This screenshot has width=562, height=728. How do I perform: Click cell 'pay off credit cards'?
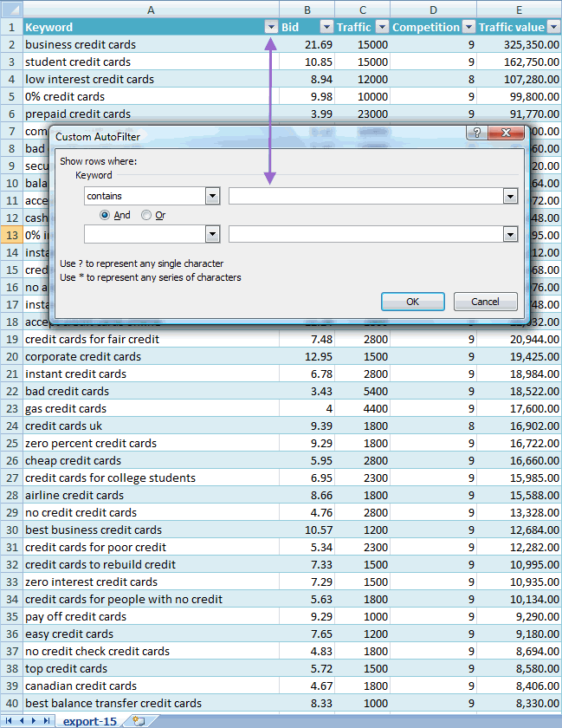[151, 616]
